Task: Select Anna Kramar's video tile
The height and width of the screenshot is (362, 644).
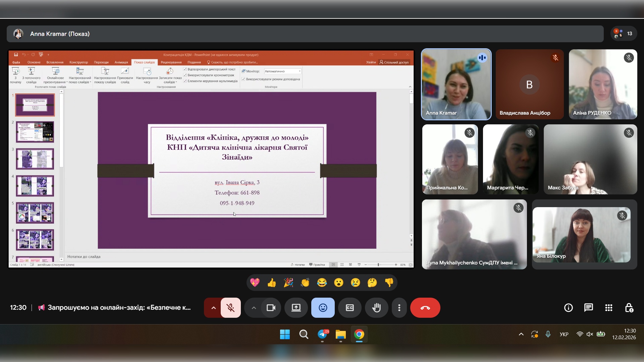Action: point(456,84)
